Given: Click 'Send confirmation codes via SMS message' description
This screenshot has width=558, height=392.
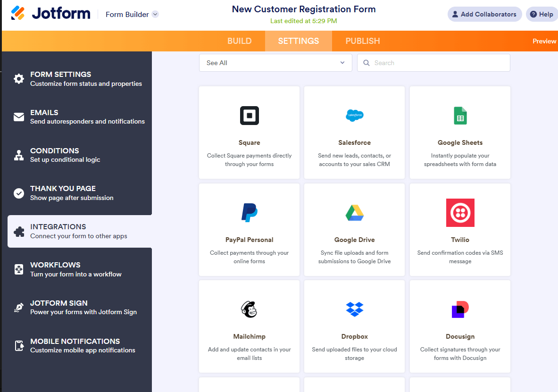Looking at the screenshot, I should pyautogui.click(x=460, y=257).
